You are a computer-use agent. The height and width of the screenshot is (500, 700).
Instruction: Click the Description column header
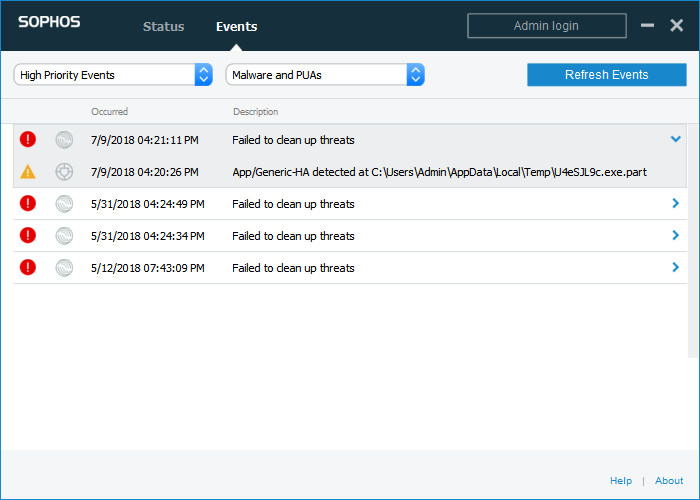pyautogui.click(x=255, y=112)
